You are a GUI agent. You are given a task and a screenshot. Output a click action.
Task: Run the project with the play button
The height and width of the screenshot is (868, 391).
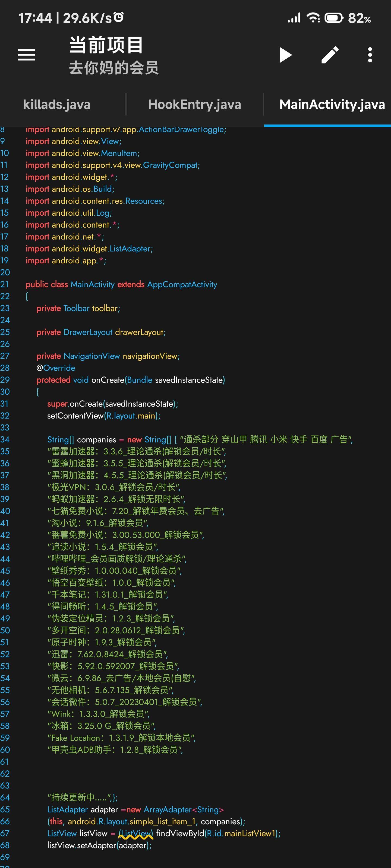pyautogui.click(x=286, y=55)
